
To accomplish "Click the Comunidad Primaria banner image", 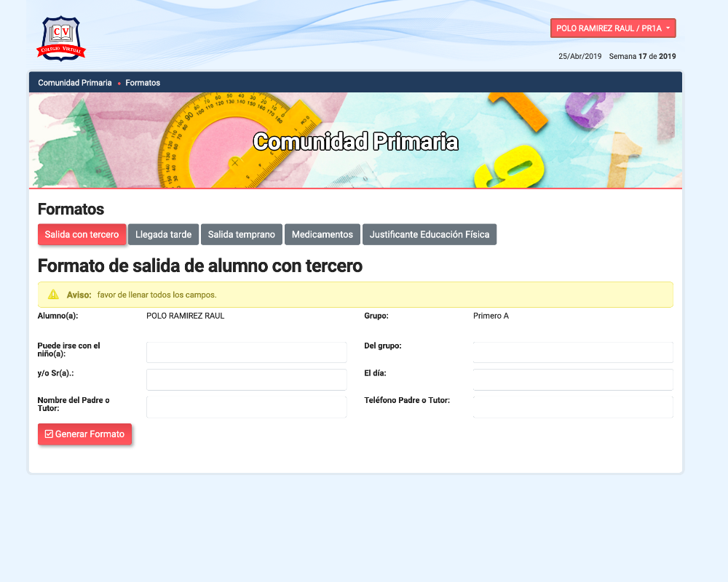I will [355, 141].
